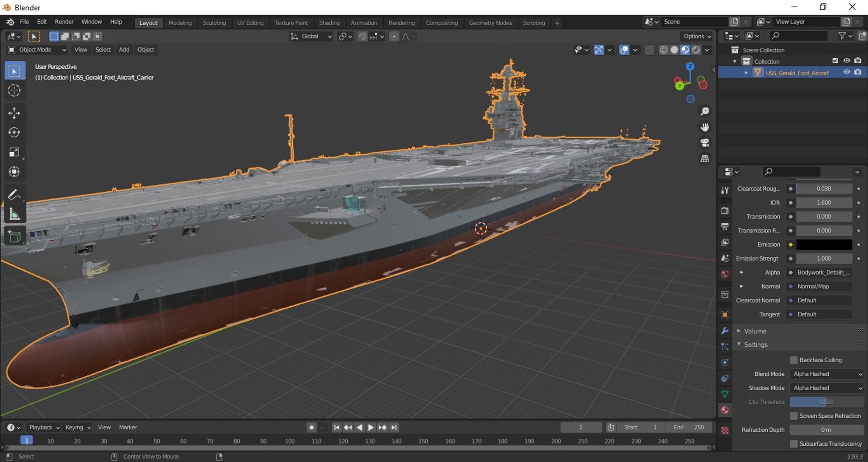
Task: Select the Scale tool
Action: point(14,152)
